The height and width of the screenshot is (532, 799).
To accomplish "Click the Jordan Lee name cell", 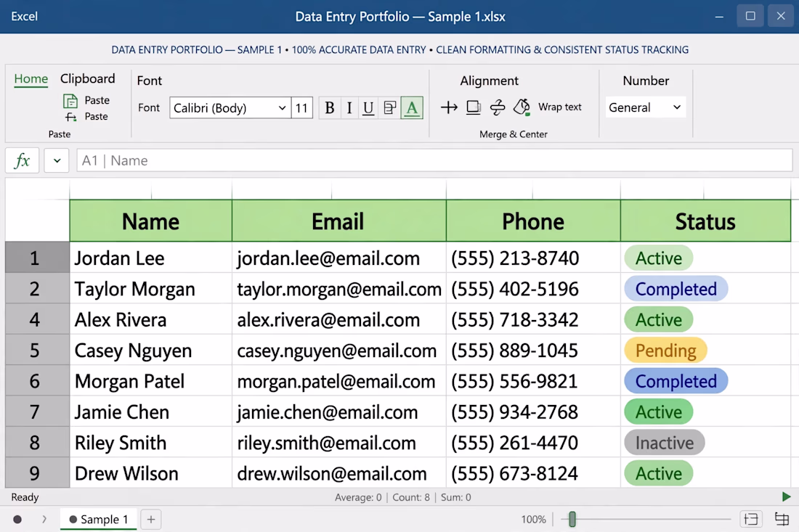I will pyautogui.click(x=151, y=258).
